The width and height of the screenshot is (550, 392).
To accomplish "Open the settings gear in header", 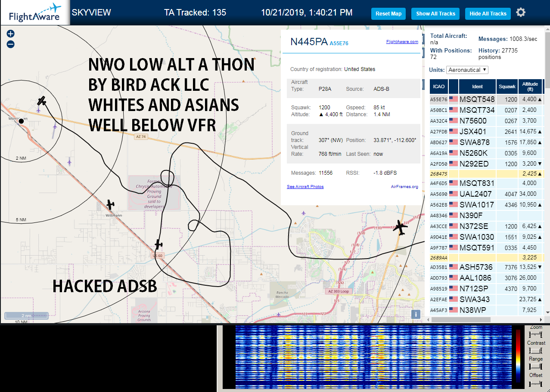I will tap(521, 12).
